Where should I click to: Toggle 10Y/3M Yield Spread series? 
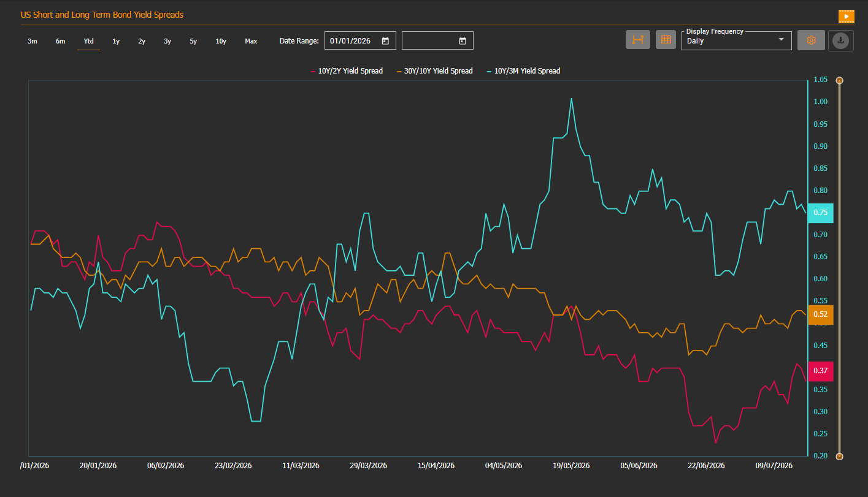(523, 71)
